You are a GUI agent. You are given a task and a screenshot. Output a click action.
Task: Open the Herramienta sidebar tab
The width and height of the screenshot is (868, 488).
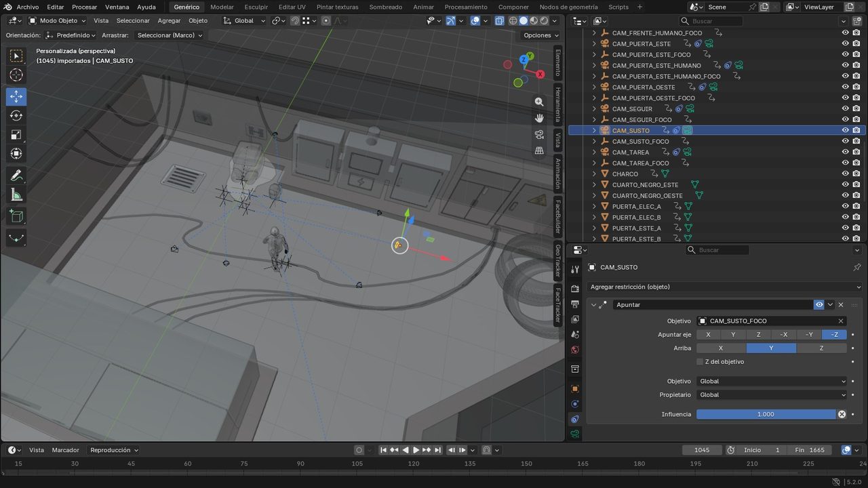(558, 104)
